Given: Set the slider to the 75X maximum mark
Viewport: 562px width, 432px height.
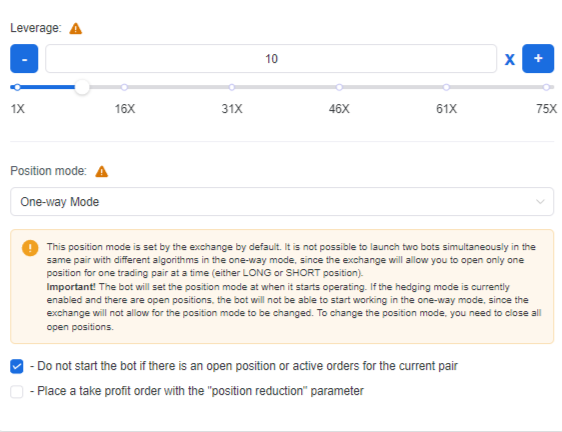Looking at the screenshot, I should pyautogui.click(x=546, y=87).
